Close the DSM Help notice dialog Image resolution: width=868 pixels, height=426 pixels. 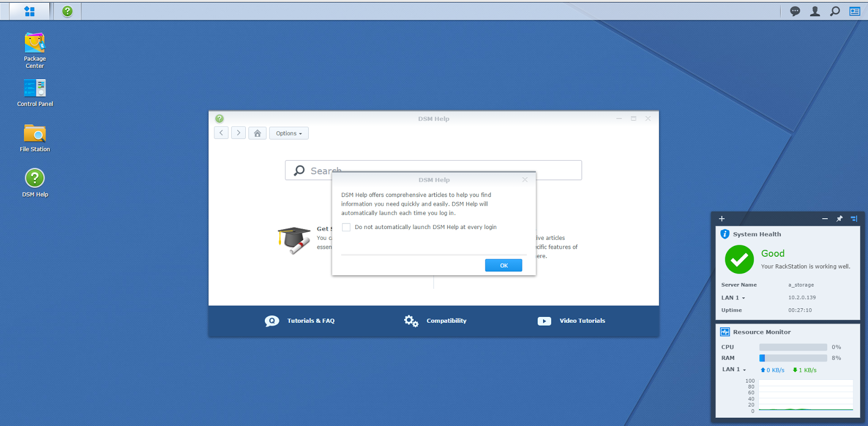(x=525, y=180)
